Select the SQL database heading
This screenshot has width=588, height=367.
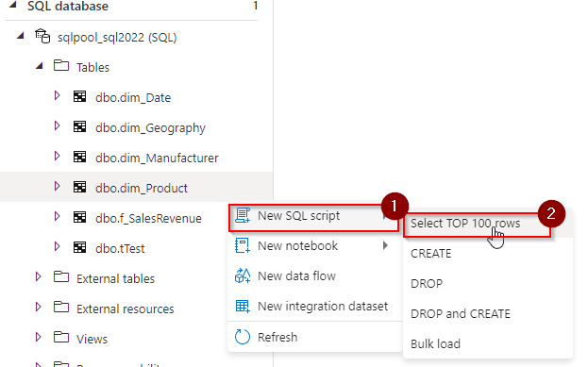[x=68, y=6]
